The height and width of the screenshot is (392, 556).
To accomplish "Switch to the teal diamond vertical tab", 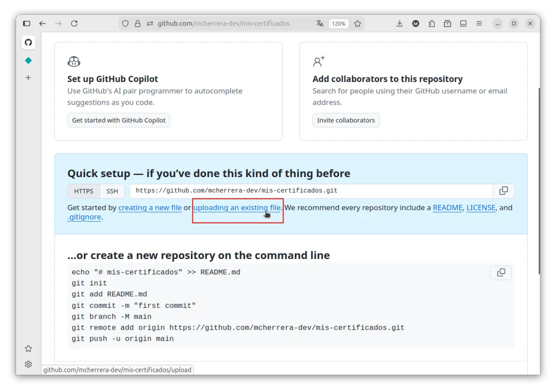I will tap(28, 61).
